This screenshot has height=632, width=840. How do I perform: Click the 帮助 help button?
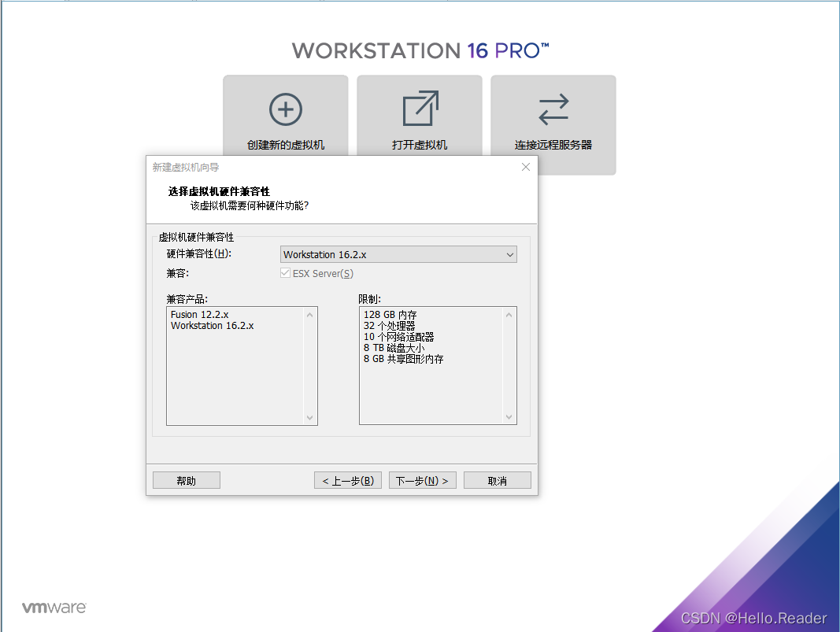187,480
